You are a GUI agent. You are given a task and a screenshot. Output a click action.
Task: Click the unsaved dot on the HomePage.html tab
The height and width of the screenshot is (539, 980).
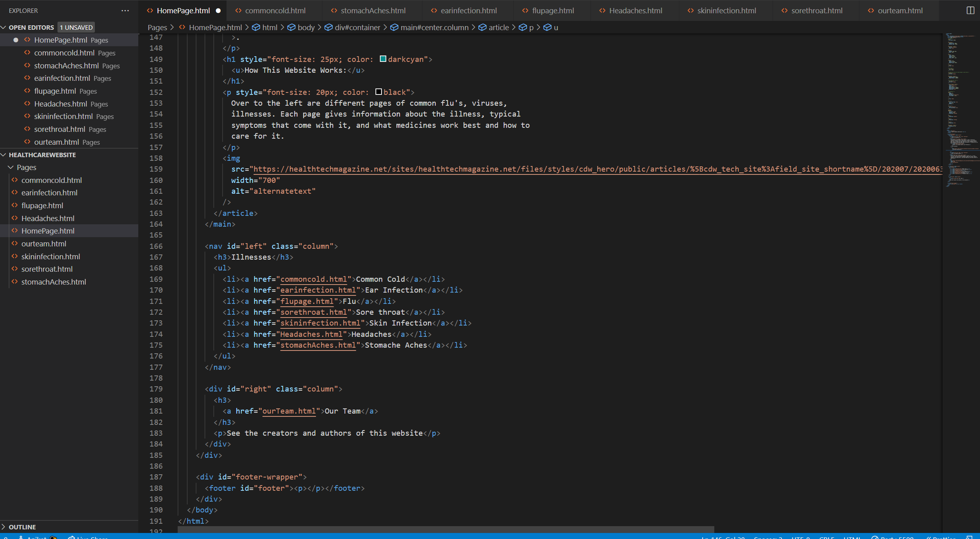coord(218,11)
